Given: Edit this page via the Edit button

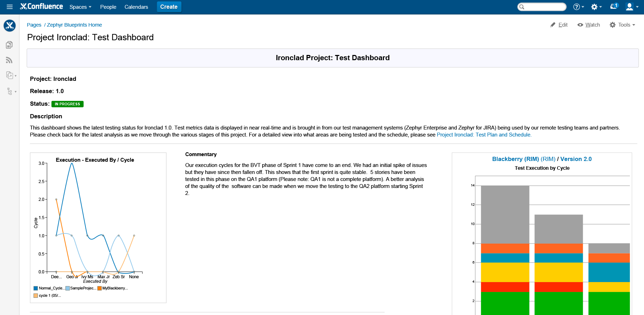Looking at the screenshot, I should [559, 25].
